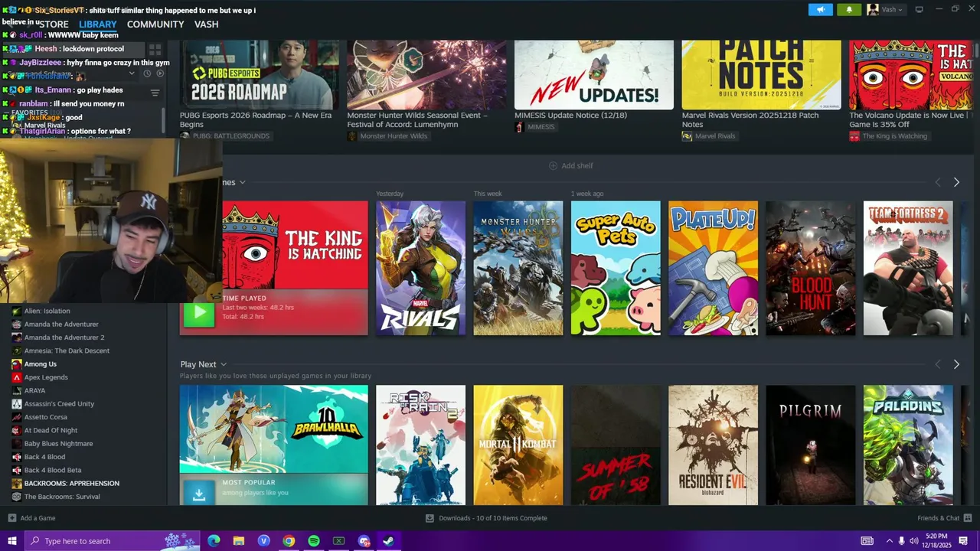Click the Add shelf plus icon

click(x=553, y=166)
